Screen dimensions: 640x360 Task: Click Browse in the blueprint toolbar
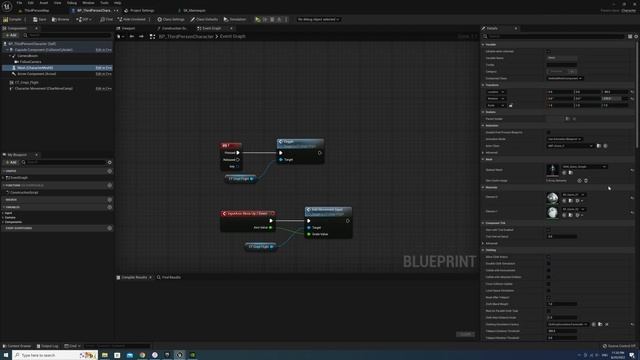60,19
